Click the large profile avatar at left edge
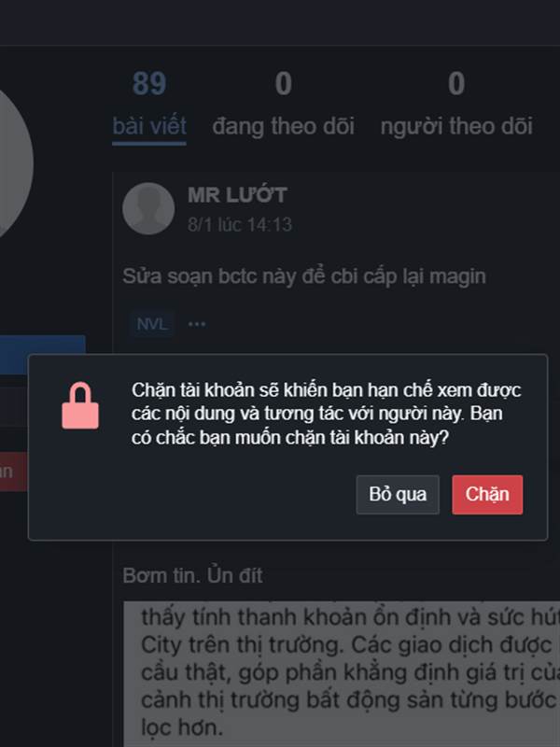This screenshot has height=747, width=560. (14, 162)
